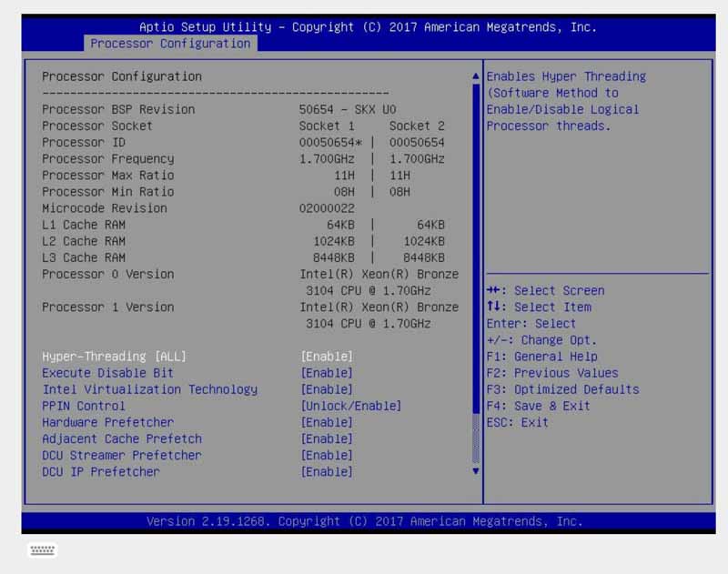
Task: Select the Intel Virtualization Technology setting
Action: [x=149, y=389]
